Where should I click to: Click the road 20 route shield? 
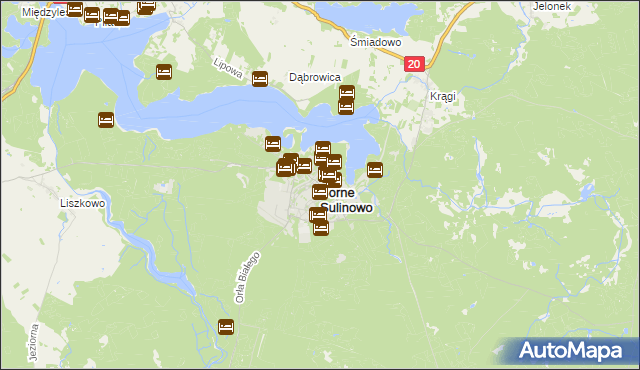pyautogui.click(x=414, y=64)
